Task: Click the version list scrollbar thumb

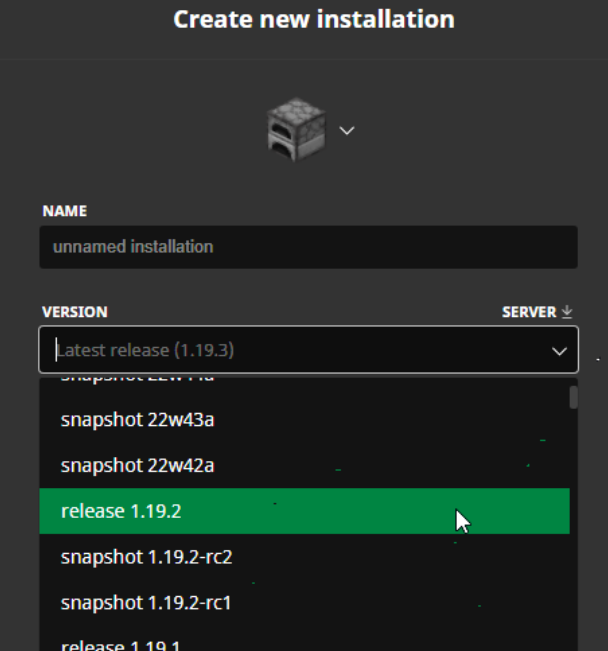Action: coord(574,397)
